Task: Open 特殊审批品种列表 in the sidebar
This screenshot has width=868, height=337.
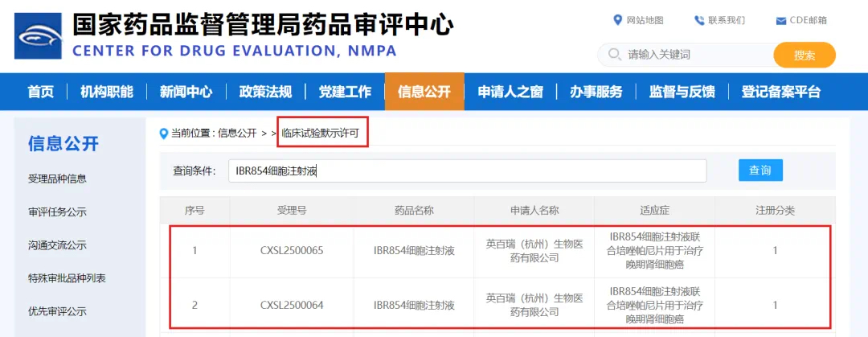Action: click(67, 278)
